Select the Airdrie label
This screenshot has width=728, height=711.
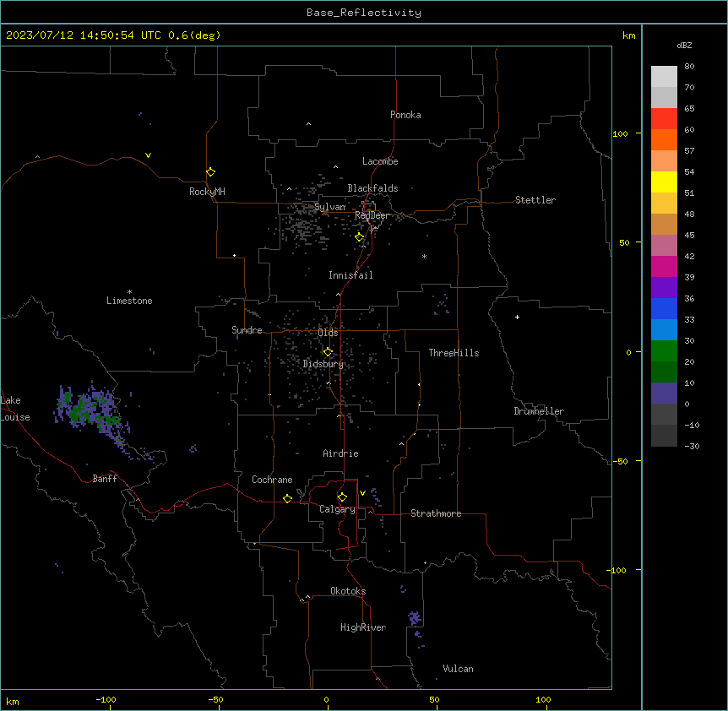[341, 453]
